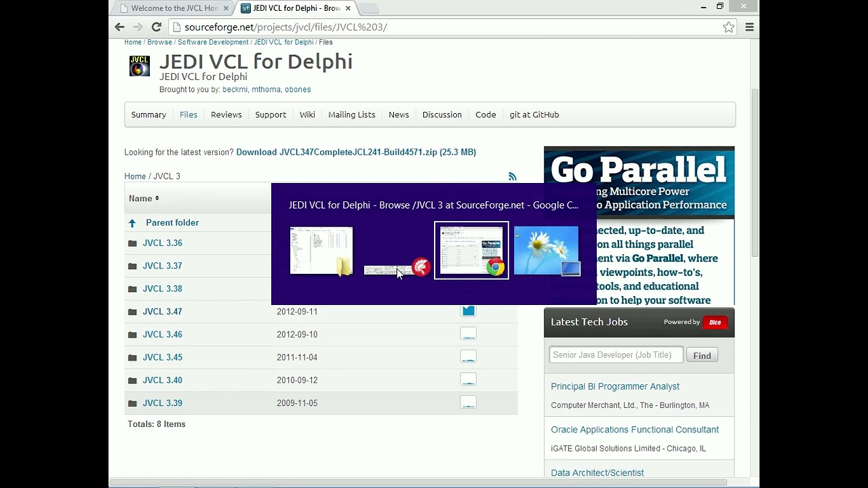
Task: Open the Summary project tab
Action: pos(149,115)
